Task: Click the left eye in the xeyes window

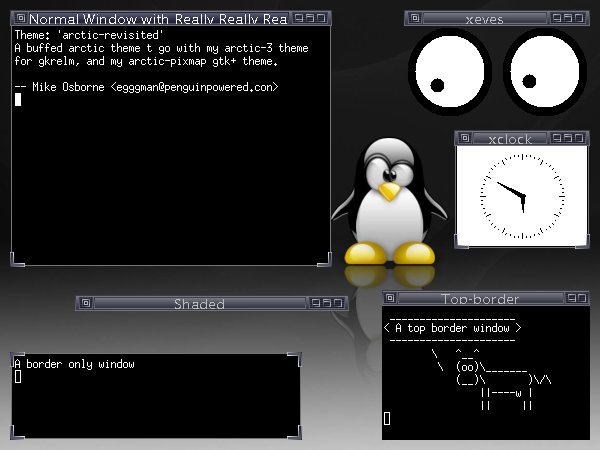Action: (450, 72)
